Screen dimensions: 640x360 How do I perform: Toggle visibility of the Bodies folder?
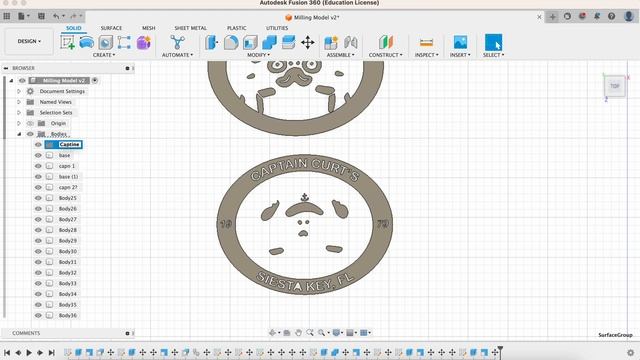click(30, 134)
